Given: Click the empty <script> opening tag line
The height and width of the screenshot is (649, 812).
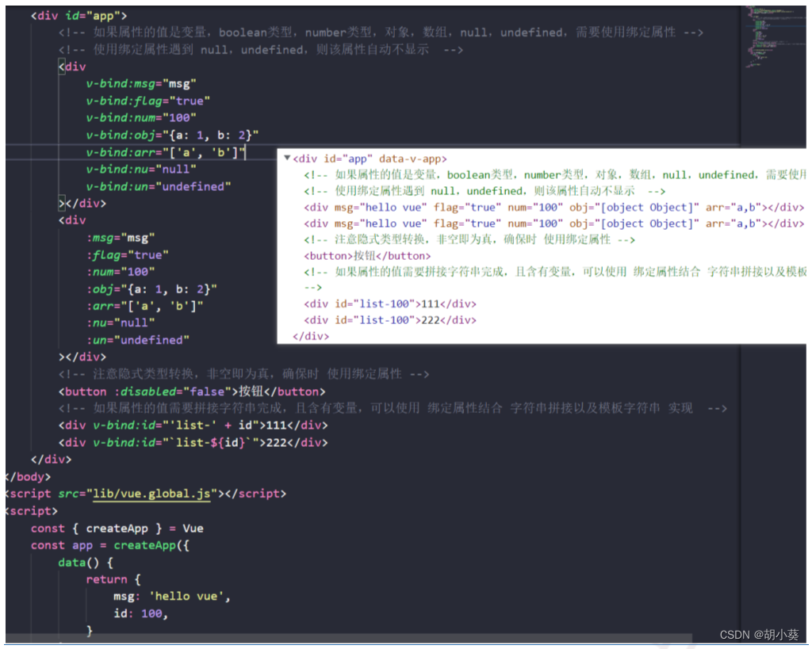Looking at the screenshot, I should point(32,511).
